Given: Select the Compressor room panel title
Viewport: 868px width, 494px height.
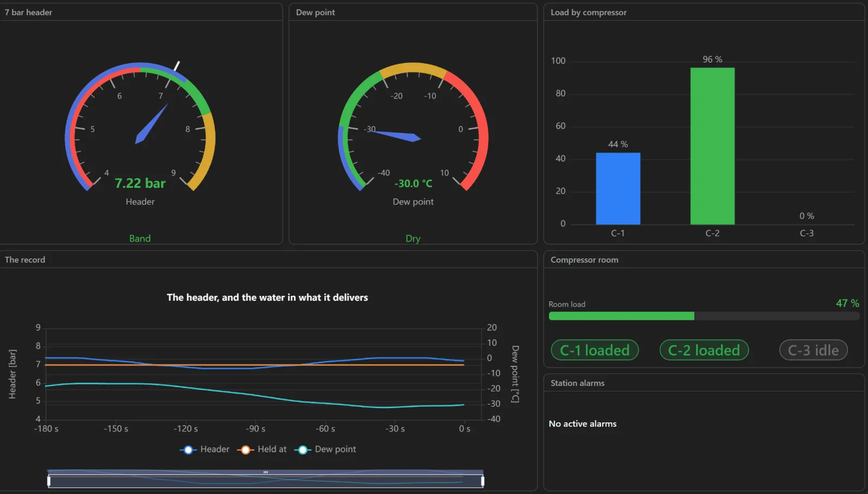Looking at the screenshot, I should pos(584,259).
